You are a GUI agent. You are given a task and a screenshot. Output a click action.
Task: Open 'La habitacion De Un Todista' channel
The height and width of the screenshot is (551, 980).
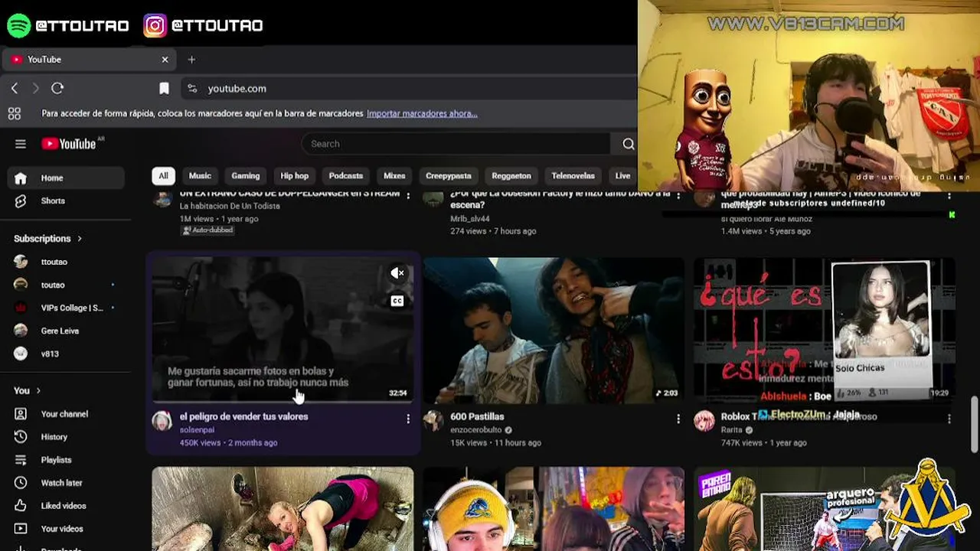pos(230,207)
